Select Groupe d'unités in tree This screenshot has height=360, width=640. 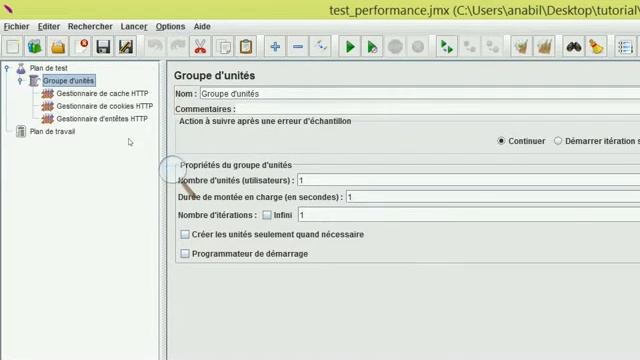coord(69,81)
